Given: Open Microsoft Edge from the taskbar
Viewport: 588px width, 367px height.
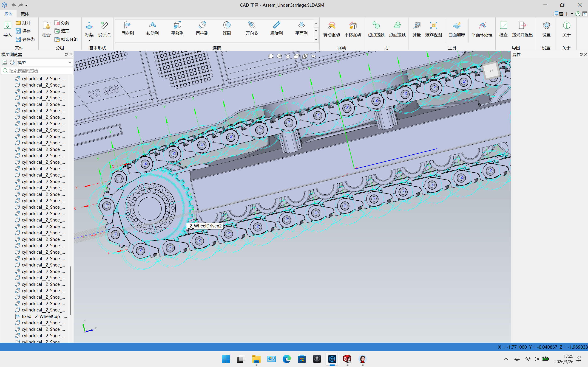Looking at the screenshot, I should pyautogui.click(x=287, y=359).
